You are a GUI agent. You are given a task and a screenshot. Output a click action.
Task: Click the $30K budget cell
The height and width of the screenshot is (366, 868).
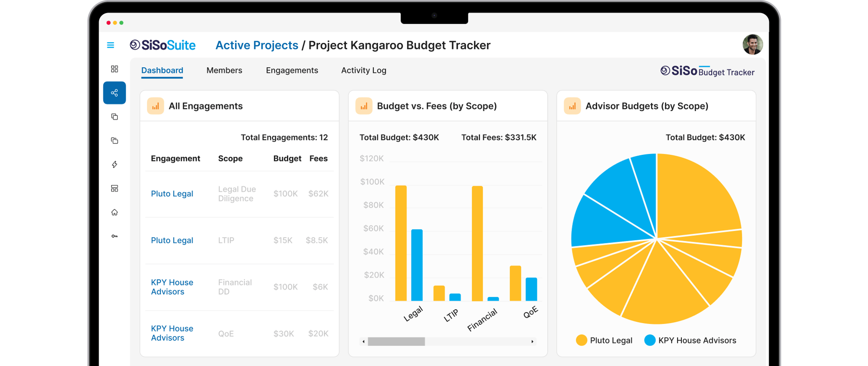284,333
